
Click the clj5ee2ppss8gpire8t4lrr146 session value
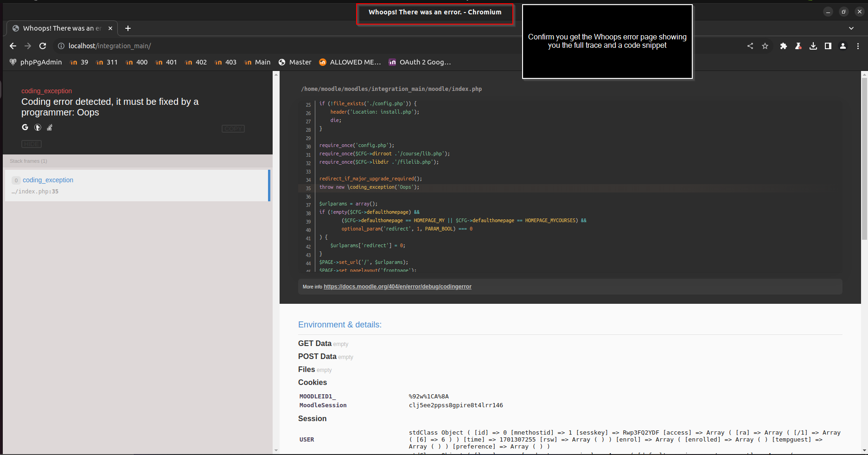coord(456,405)
